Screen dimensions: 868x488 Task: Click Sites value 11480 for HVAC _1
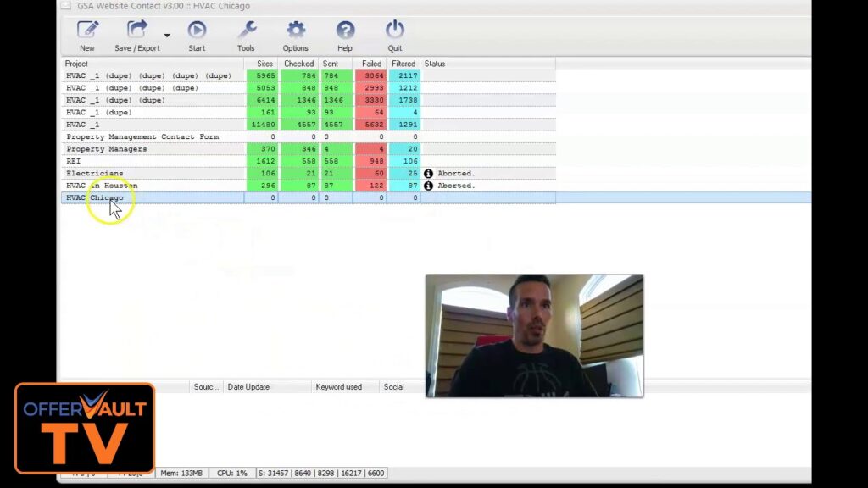[x=263, y=125]
